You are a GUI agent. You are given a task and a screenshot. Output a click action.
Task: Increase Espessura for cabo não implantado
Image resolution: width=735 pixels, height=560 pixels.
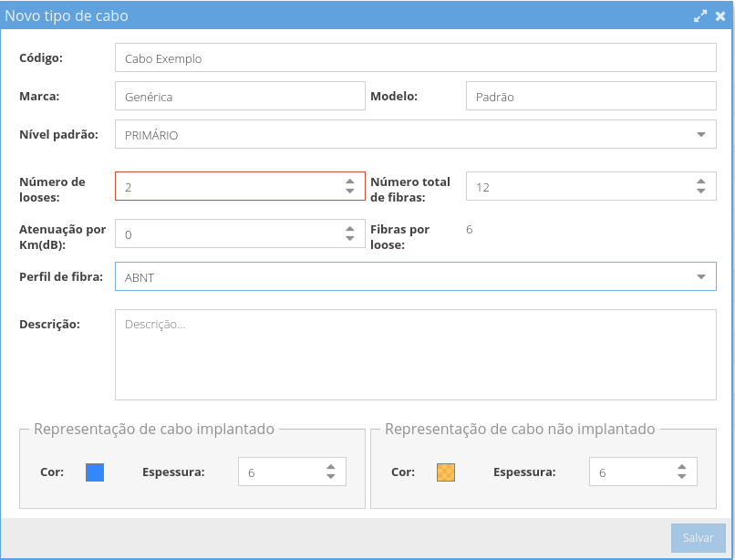click(682, 467)
